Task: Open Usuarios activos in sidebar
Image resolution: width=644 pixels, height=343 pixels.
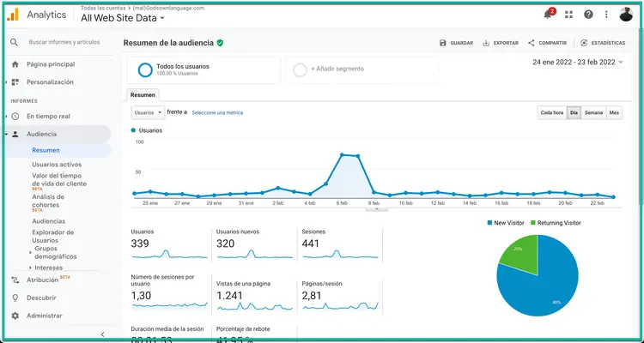Action: 57,164
